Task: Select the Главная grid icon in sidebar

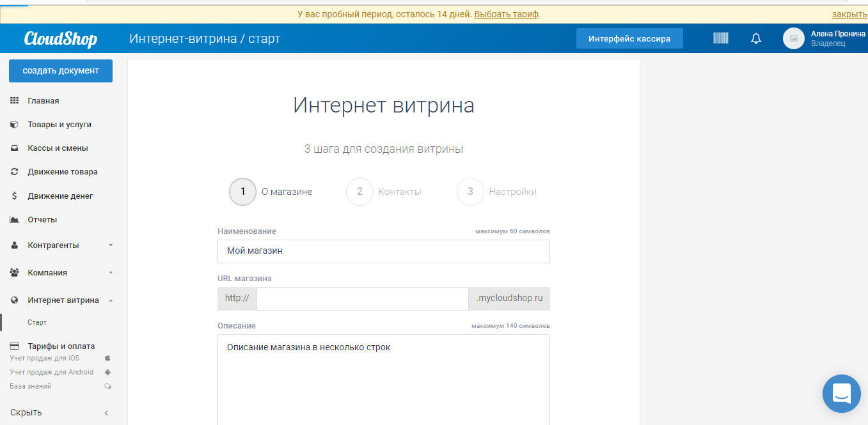Action: pos(13,100)
